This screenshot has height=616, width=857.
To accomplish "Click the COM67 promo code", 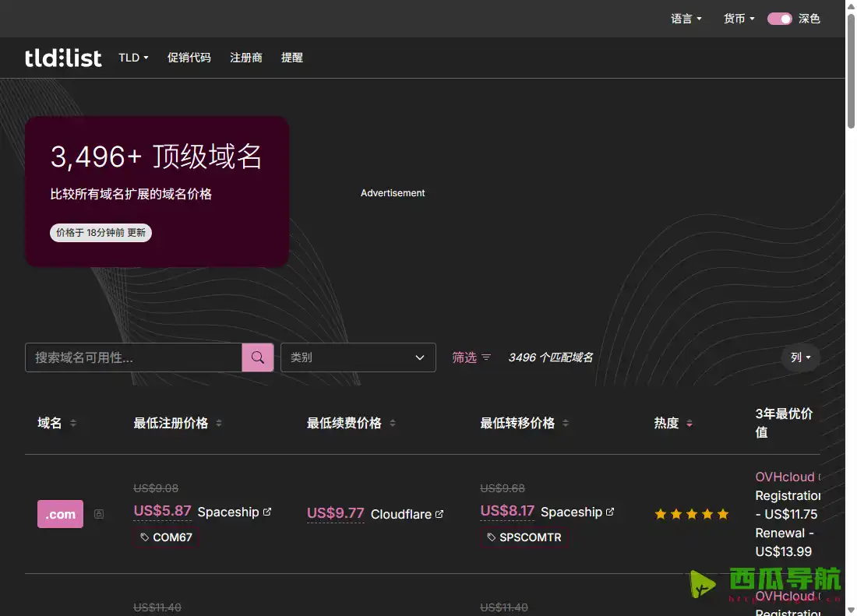I will tap(166, 537).
